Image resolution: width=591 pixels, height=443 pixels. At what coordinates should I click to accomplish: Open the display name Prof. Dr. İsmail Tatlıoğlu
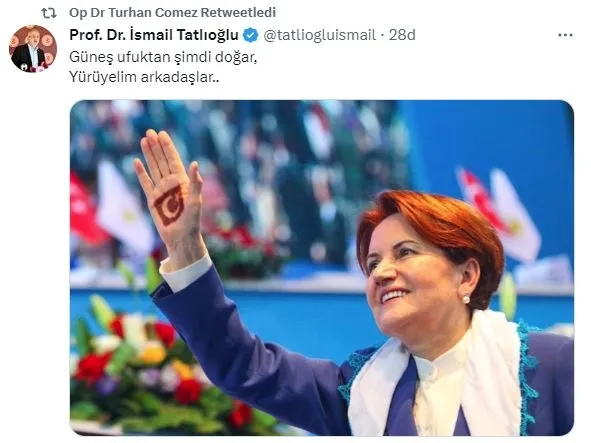tap(154, 35)
